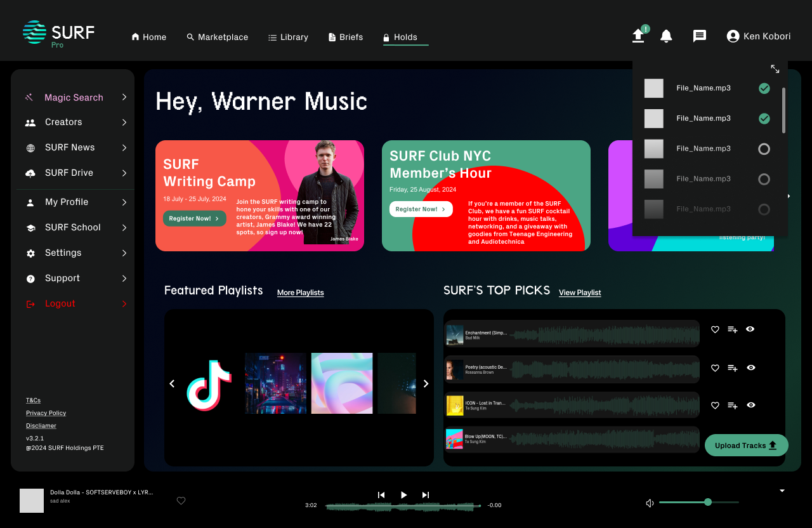Click Register Now on SURF Club NYC
Image resolution: width=812 pixels, height=528 pixels.
coord(421,209)
